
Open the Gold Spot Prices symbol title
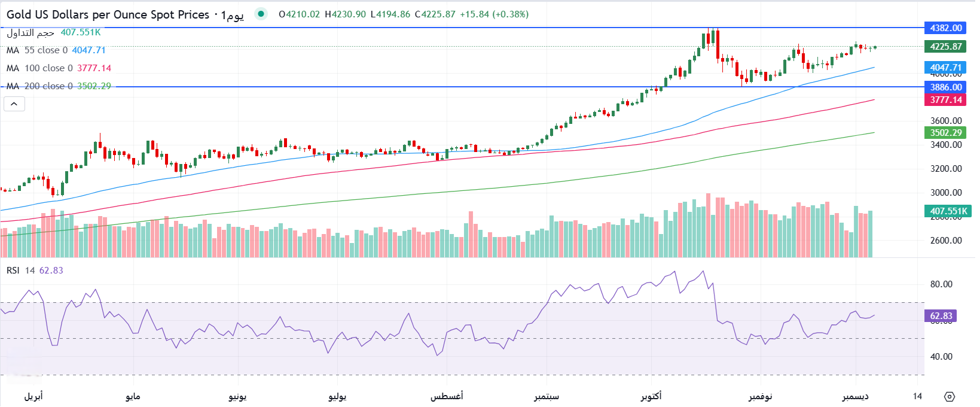pos(108,14)
